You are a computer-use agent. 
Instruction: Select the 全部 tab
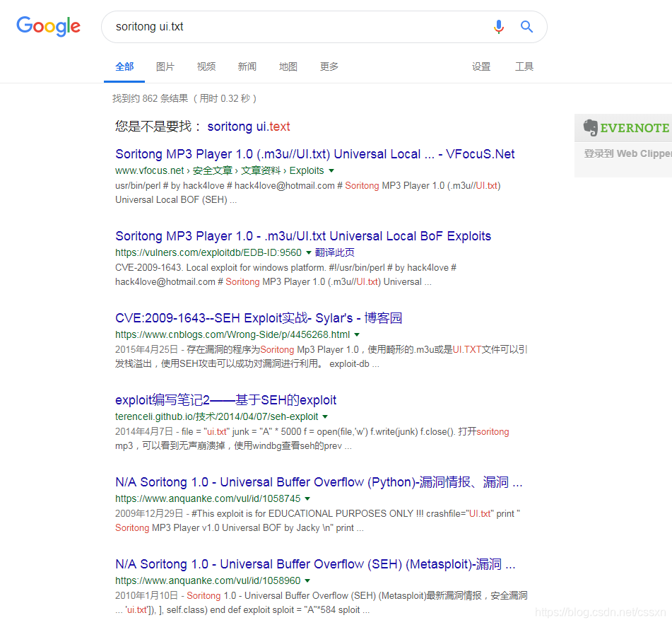click(124, 66)
